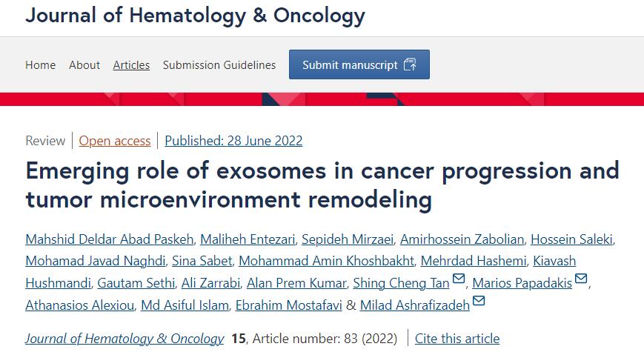Open the Home menu item
The width and height of the screenshot is (644, 352).
40,65
